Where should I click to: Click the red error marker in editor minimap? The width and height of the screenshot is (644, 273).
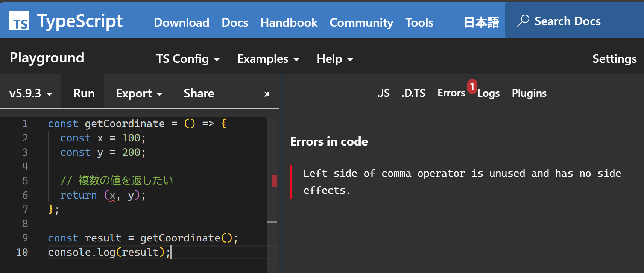275,180
